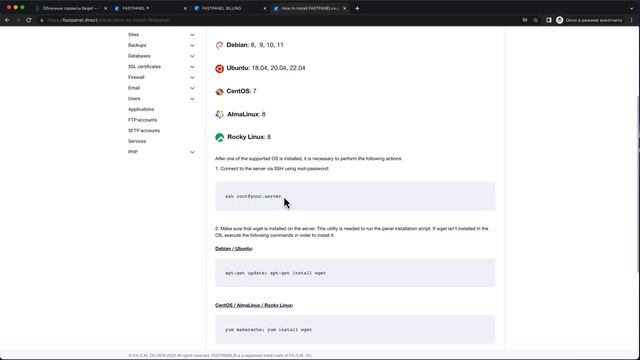Viewport: 640px width, 360px height.
Task: Expand the Backups sidebar section
Action: (192, 45)
